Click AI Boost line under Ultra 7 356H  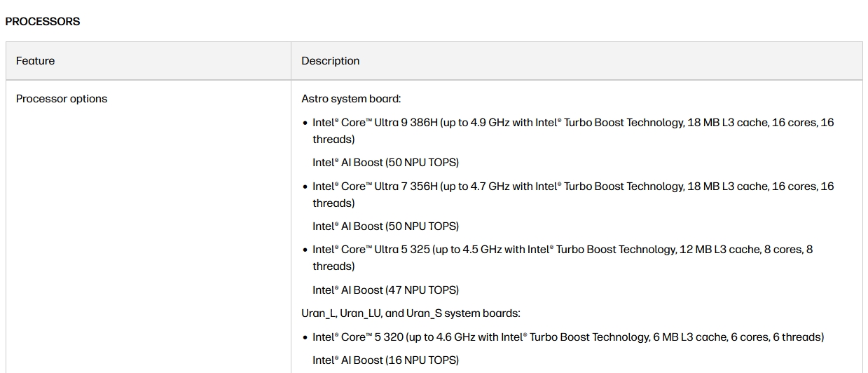click(386, 226)
